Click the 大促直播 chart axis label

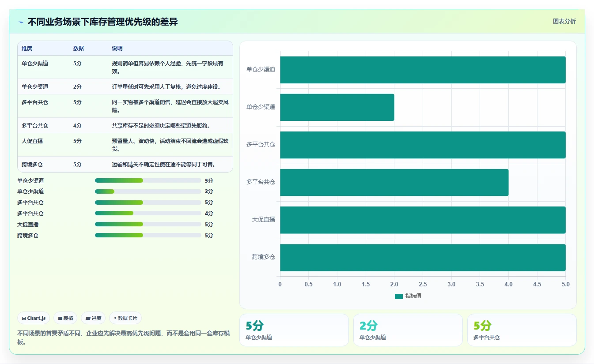(x=264, y=219)
